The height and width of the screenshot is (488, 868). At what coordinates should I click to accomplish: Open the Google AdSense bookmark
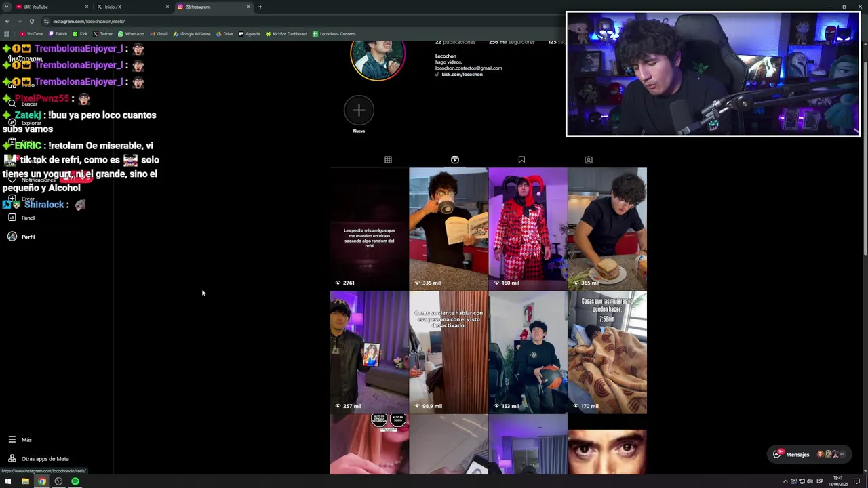click(x=192, y=34)
